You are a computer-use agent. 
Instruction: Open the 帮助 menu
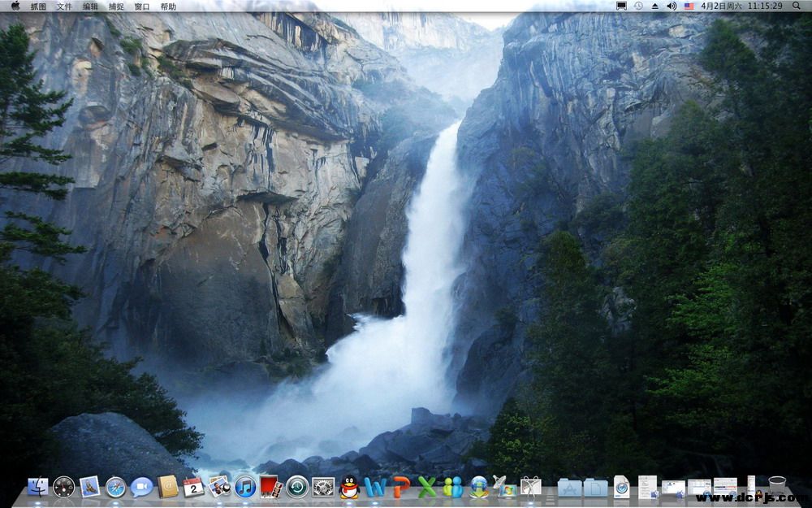pos(168,6)
